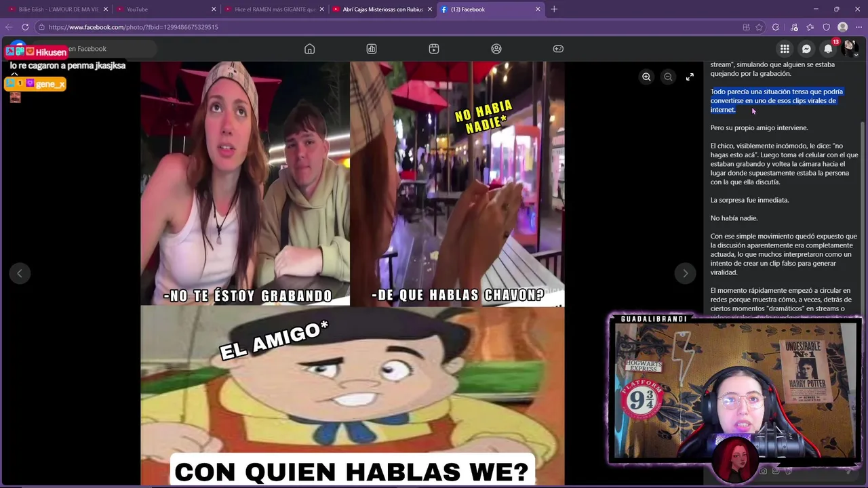Open the split screen icon in address bar
The image size is (868, 488).
pos(746,27)
